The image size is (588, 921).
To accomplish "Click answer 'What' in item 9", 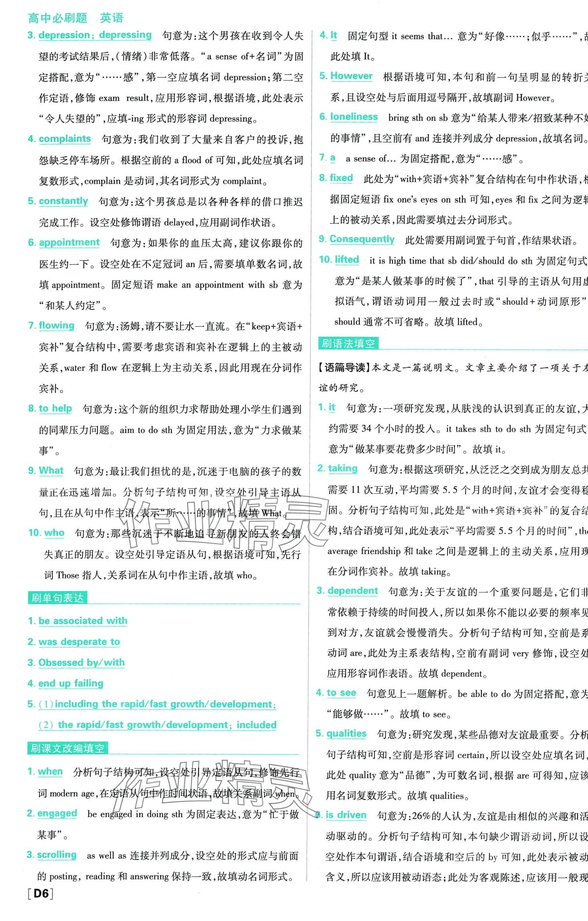I will [x=51, y=471].
